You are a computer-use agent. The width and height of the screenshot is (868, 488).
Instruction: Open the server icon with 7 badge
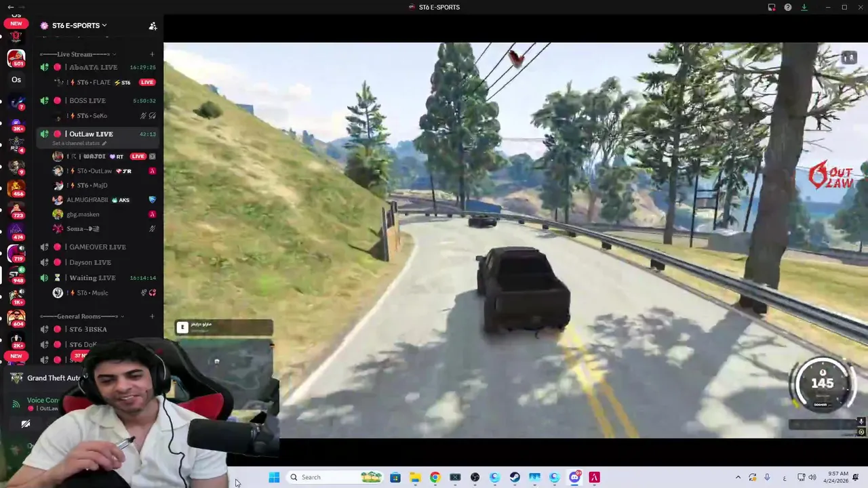tap(16, 102)
